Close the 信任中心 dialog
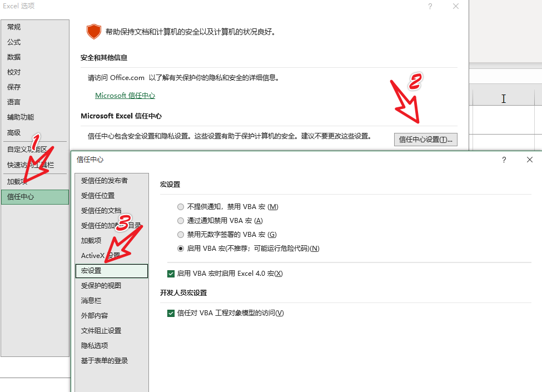 pyautogui.click(x=530, y=160)
